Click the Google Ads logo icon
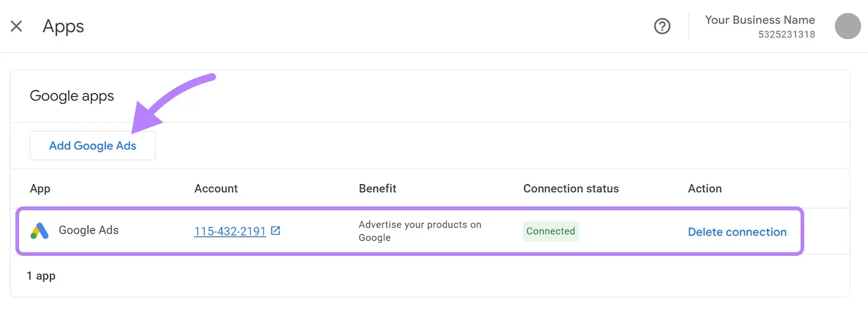The height and width of the screenshot is (309, 868). tap(40, 231)
